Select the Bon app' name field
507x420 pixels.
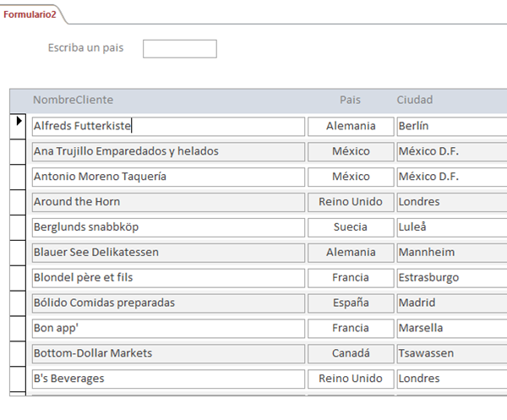click(x=168, y=328)
